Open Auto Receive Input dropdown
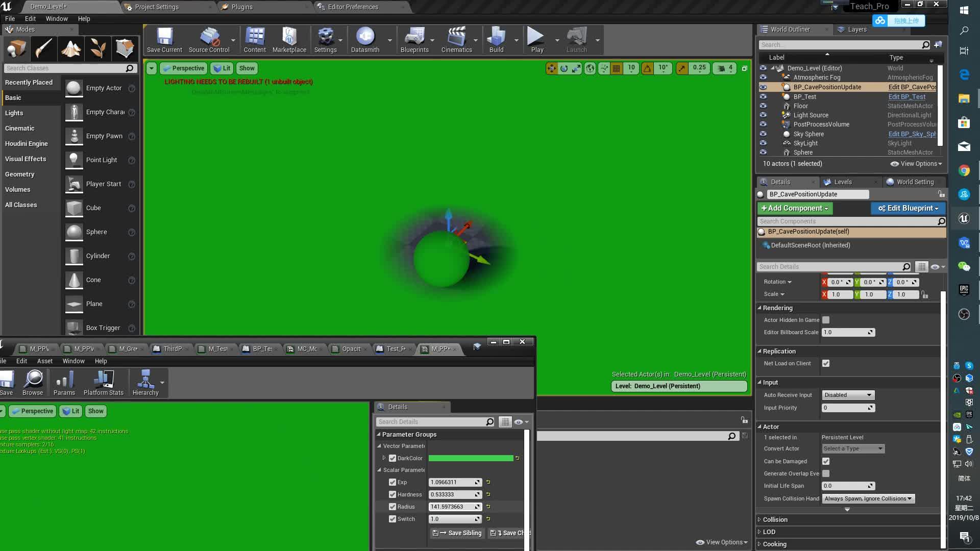 (x=848, y=395)
